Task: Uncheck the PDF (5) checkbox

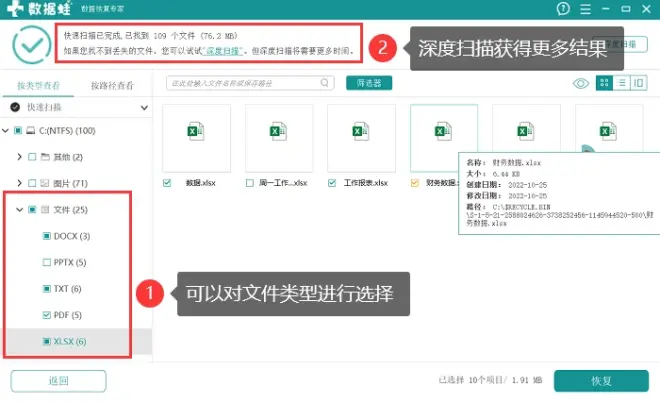Action: coord(47,315)
